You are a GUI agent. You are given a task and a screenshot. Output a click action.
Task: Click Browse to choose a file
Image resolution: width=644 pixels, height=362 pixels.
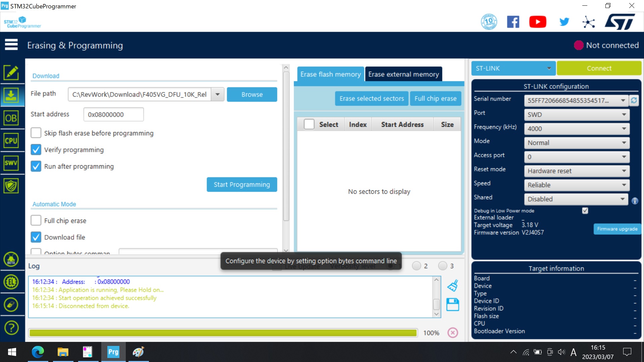pyautogui.click(x=252, y=95)
